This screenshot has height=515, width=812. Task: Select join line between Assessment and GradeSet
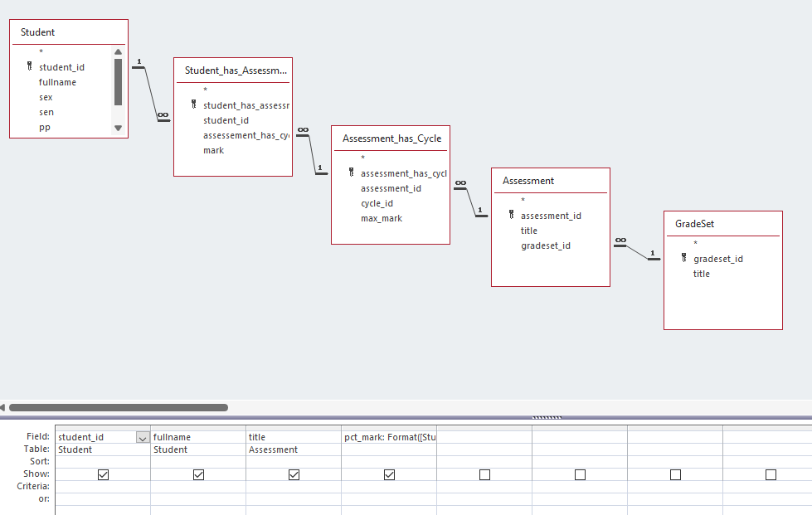637,252
